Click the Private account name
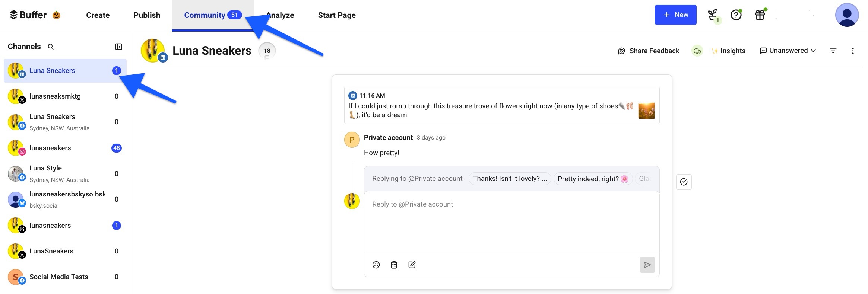Viewport: 868px width, 294px height. tap(388, 138)
